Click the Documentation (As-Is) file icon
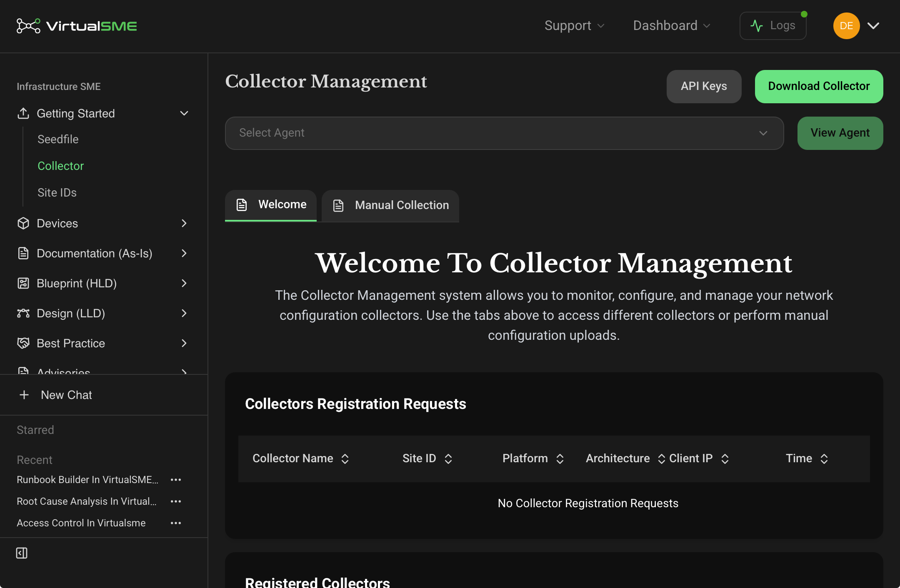900x588 pixels. pos(23,253)
